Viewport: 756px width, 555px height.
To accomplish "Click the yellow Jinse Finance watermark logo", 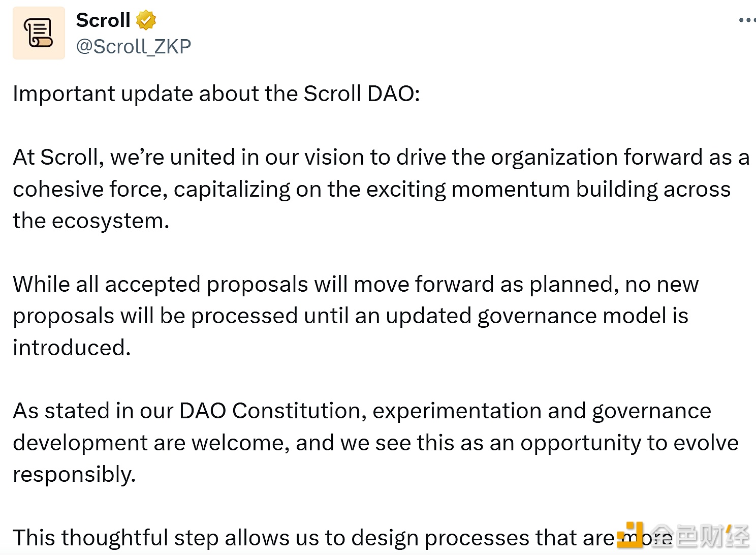I will [x=631, y=535].
